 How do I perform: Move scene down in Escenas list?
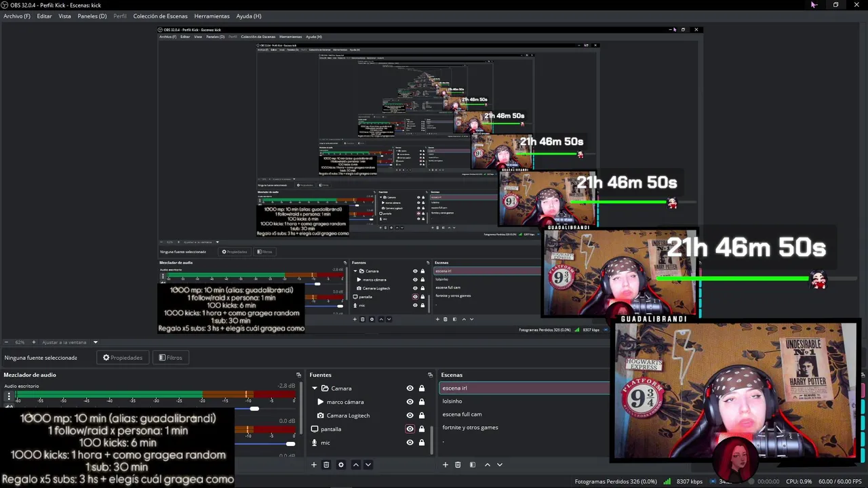pos(500,465)
